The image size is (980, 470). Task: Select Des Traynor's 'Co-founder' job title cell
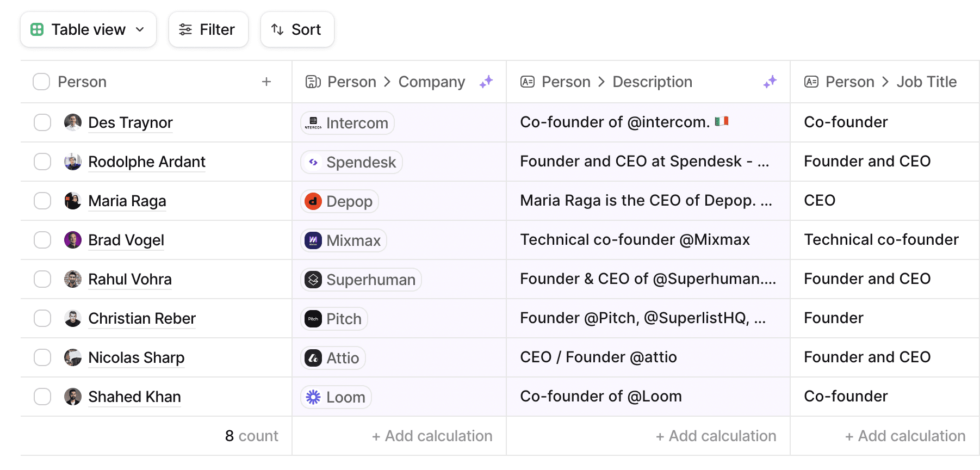[x=885, y=122]
